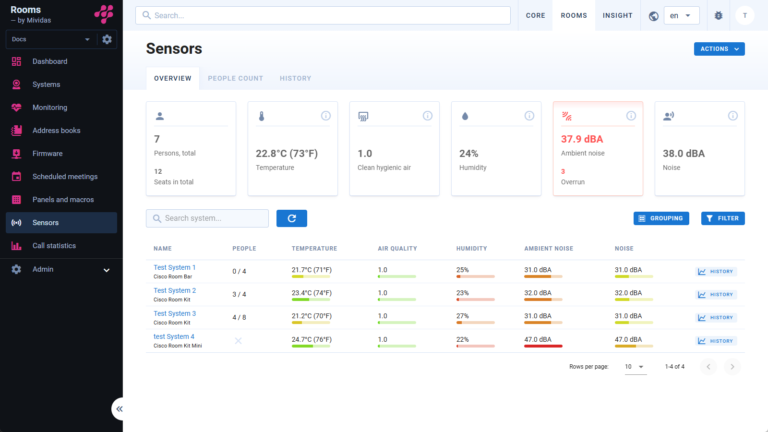The height and width of the screenshot is (432, 768).
Task: Select the History tab
Action: coord(295,78)
